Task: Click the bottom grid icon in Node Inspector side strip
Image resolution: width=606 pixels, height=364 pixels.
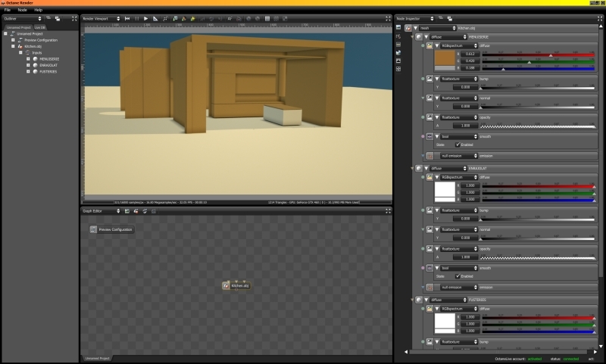Action: pyautogui.click(x=398, y=69)
